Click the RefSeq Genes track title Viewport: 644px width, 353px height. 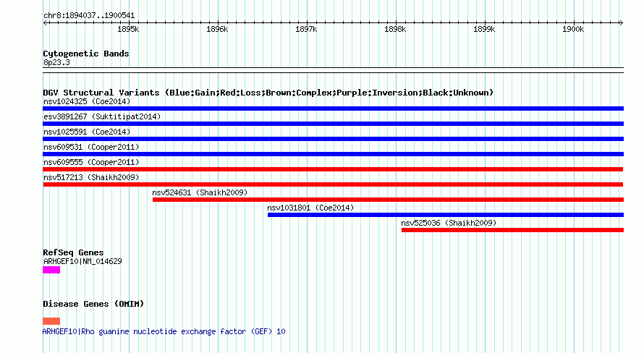tap(73, 252)
